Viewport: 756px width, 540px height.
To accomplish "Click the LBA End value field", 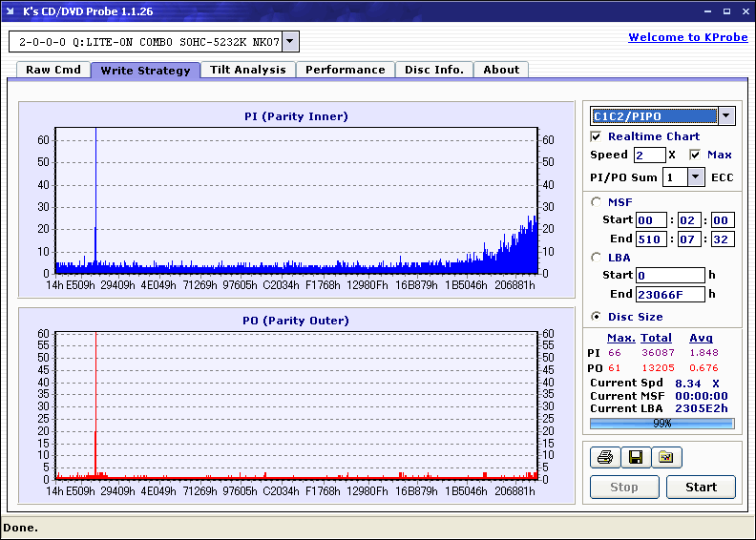I will point(670,295).
